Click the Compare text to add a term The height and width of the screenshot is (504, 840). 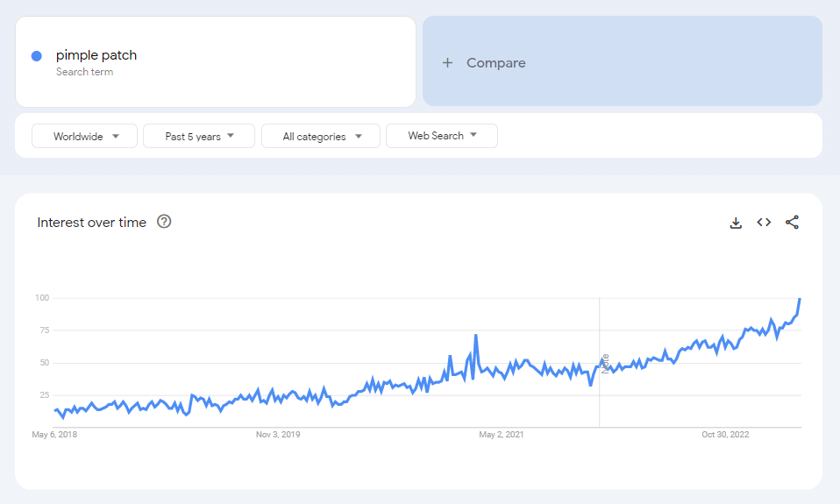[x=495, y=63]
